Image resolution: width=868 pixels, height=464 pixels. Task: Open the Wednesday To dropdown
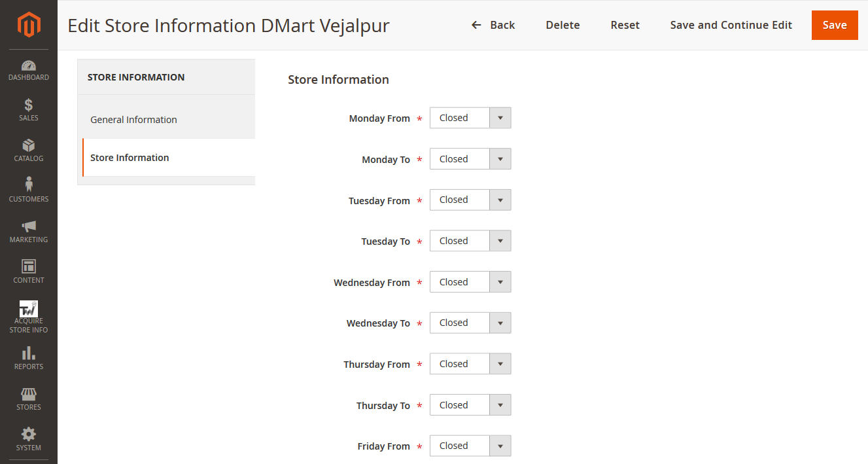[470, 323]
